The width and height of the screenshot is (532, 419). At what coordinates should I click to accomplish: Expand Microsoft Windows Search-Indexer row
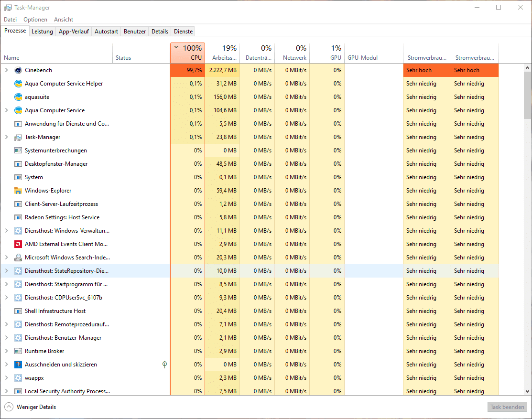[x=6, y=258]
